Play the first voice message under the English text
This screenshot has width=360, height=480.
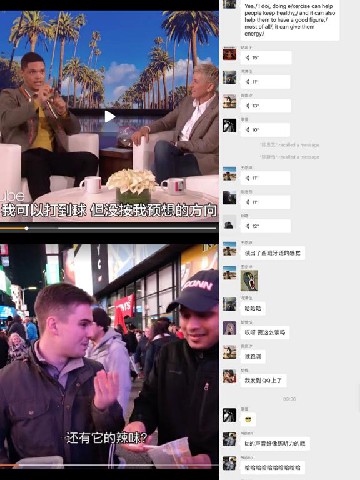coord(266,58)
